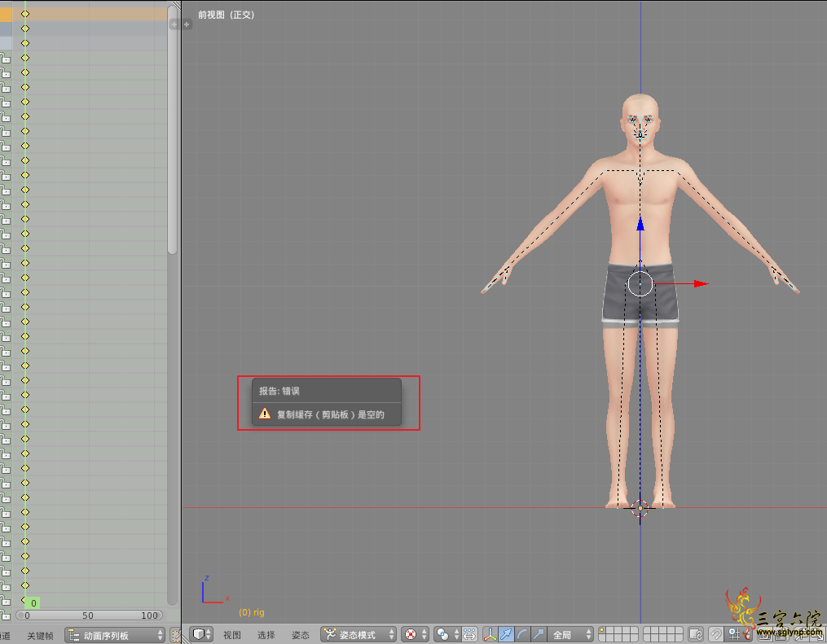Click the keyframe diamond in the blue-grey row
This screenshot has height=644, width=827.
point(25,28)
